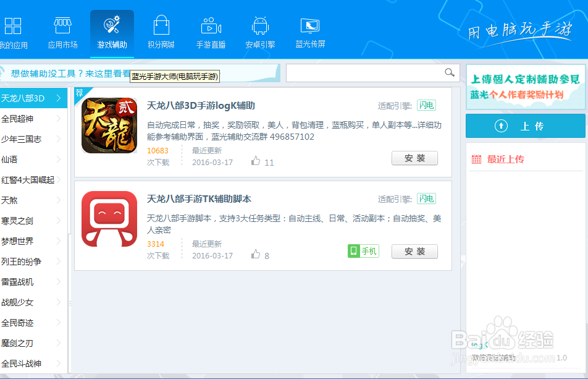Open 应用市场 store icon
The height and width of the screenshot is (379, 588).
pos(62,26)
